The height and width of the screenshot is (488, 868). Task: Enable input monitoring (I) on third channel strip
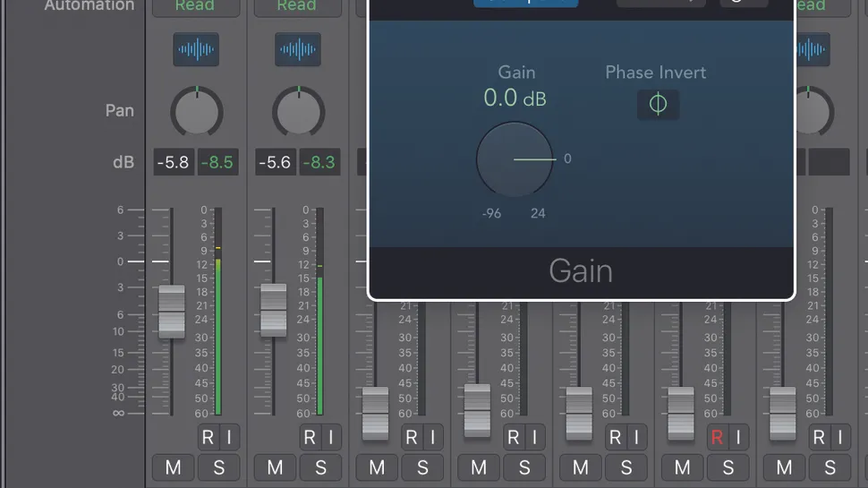[x=433, y=438]
